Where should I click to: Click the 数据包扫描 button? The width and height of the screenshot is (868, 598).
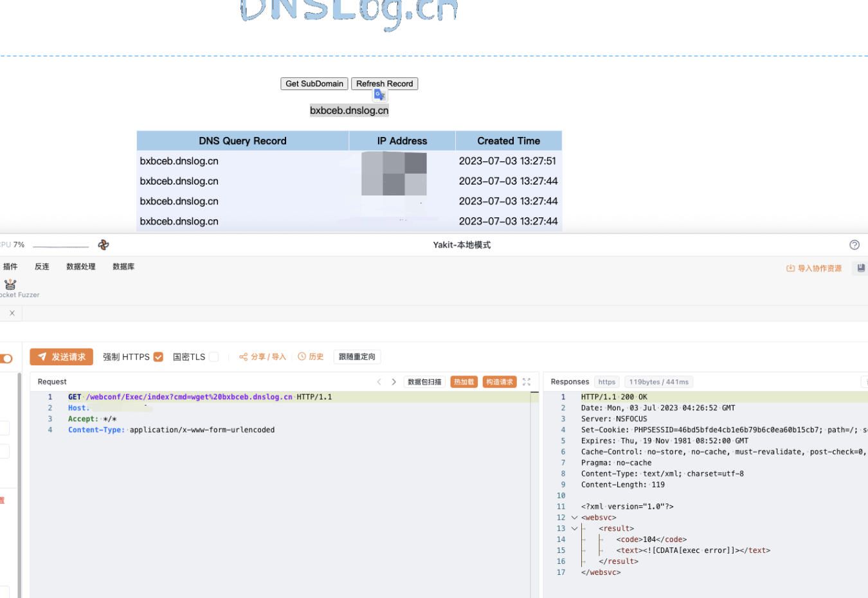click(425, 382)
